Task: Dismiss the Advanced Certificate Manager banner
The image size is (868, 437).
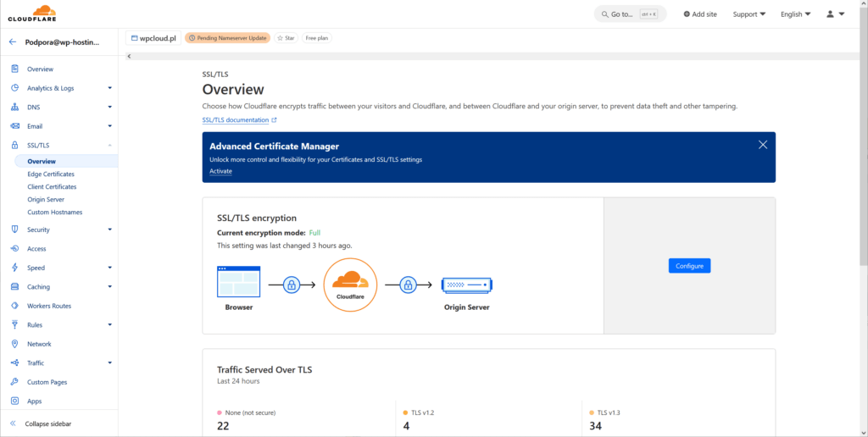Action: [762, 145]
